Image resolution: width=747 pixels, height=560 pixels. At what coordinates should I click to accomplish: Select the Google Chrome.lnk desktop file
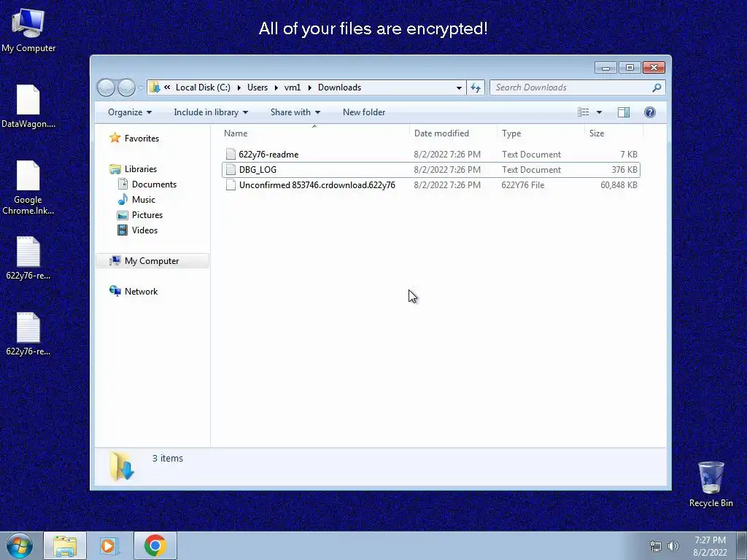point(28,187)
